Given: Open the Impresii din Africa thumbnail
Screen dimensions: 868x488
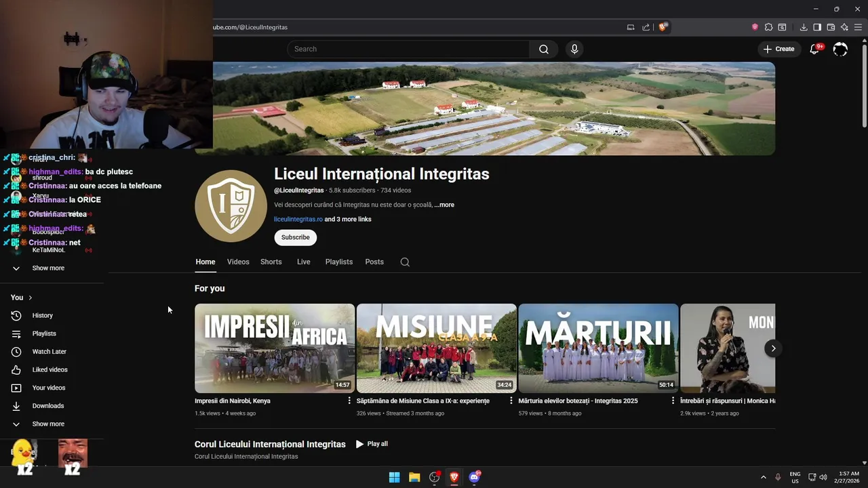Looking at the screenshot, I should pyautogui.click(x=275, y=348).
